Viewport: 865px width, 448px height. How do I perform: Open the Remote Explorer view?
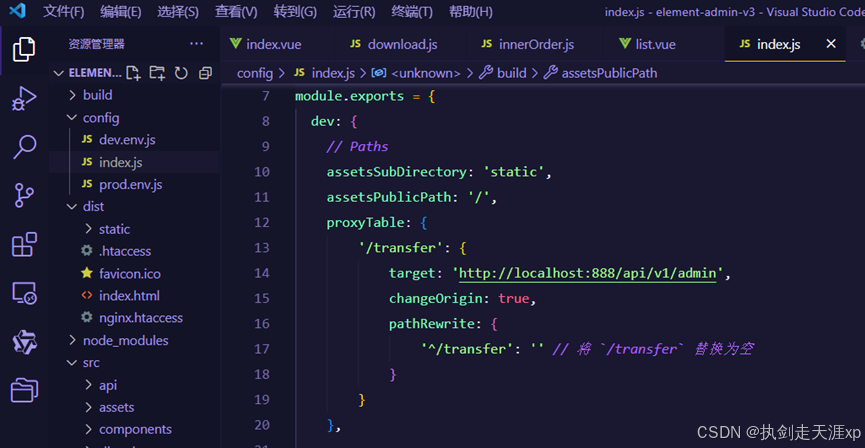(x=24, y=294)
